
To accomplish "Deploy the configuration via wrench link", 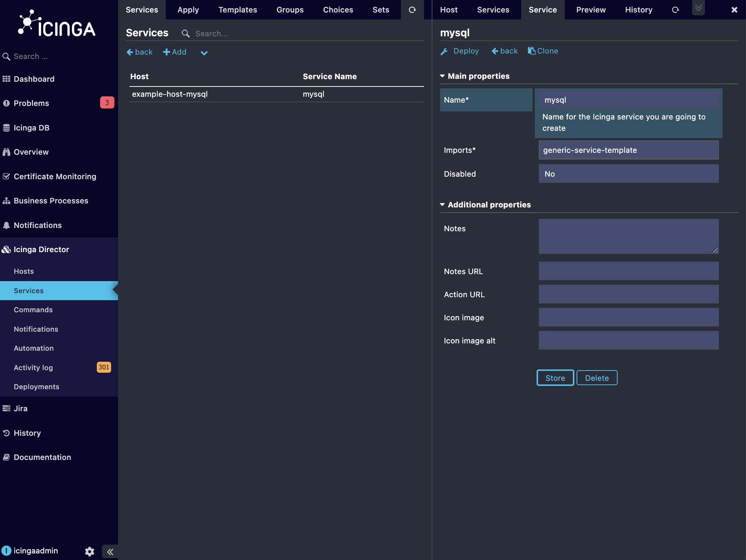I will pos(460,51).
